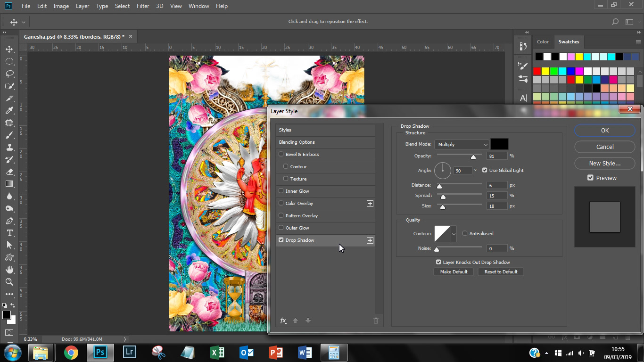The width and height of the screenshot is (644, 362).
Task: Select the Horizontal Type tool
Action: point(9,233)
